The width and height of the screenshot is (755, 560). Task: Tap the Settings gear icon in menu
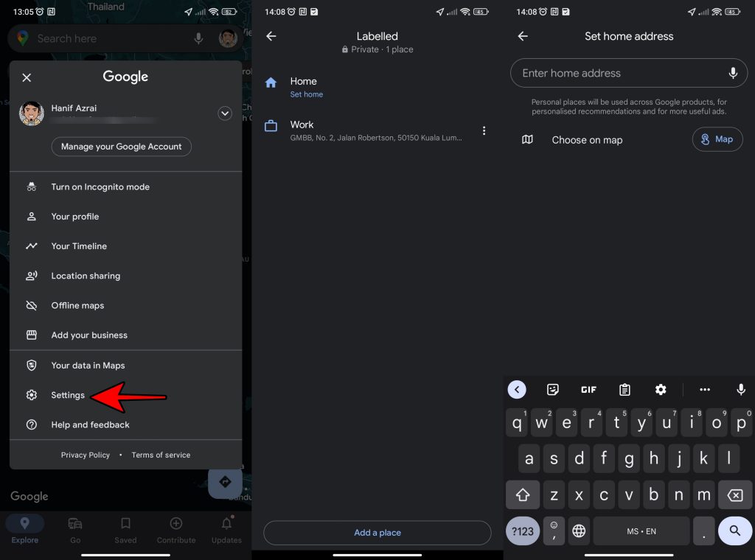click(31, 396)
